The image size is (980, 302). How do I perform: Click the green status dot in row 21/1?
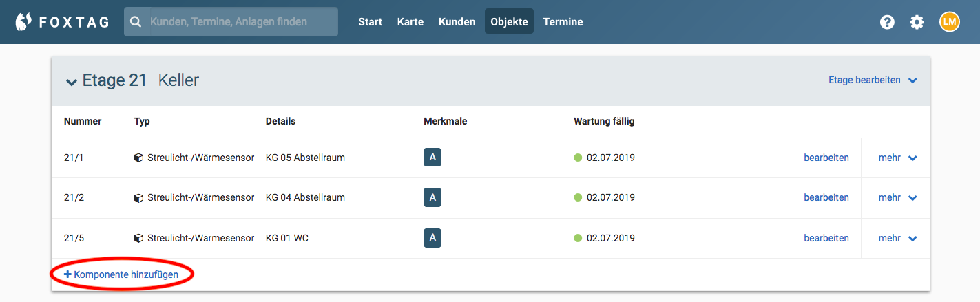pyautogui.click(x=578, y=158)
